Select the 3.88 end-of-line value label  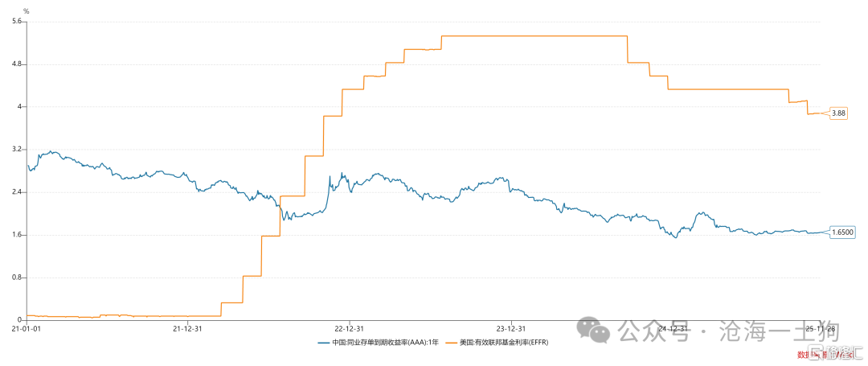coord(838,113)
